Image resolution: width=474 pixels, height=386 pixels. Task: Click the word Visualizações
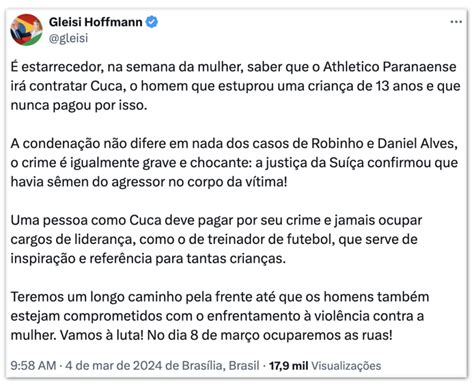[x=346, y=366]
